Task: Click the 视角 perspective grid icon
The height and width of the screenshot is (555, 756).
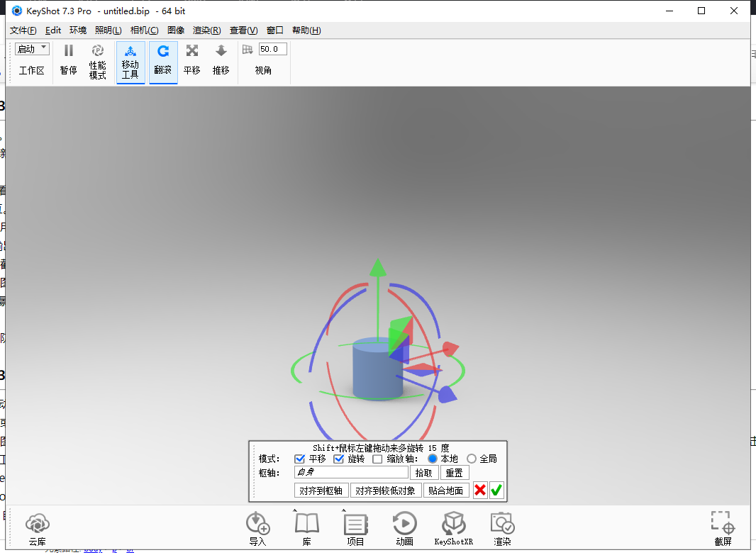Action: tap(248, 49)
